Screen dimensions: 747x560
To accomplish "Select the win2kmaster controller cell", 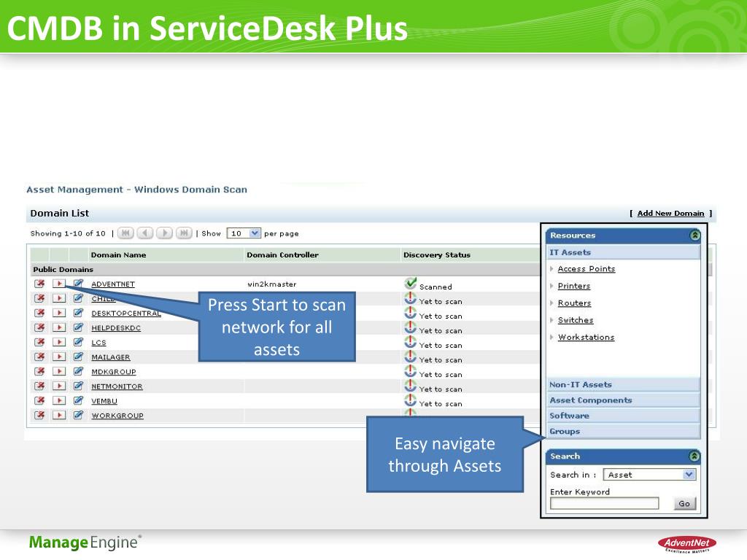I will point(271,284).
